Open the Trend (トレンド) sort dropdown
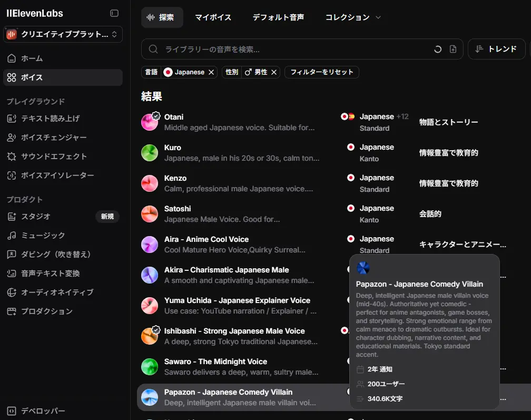531x420 pixels. point(496,49)
